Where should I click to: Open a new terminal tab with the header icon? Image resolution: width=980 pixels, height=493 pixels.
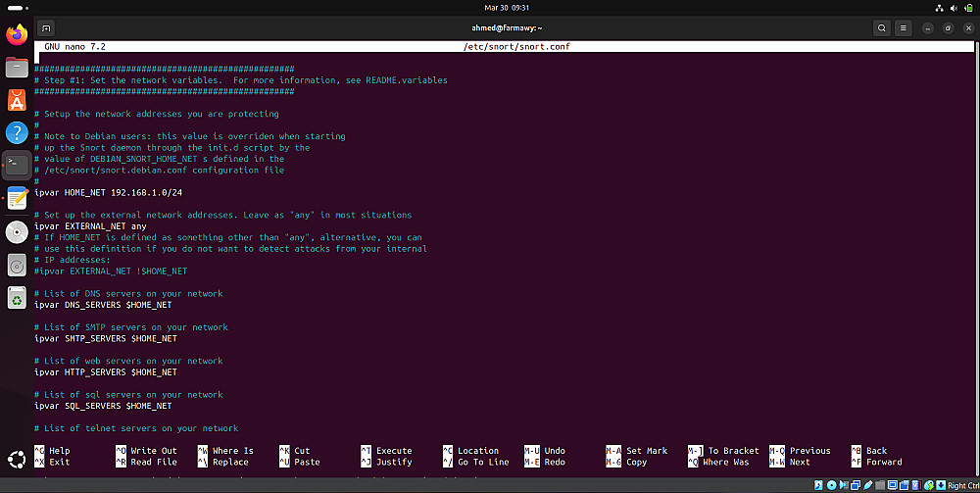coord(46,28)
